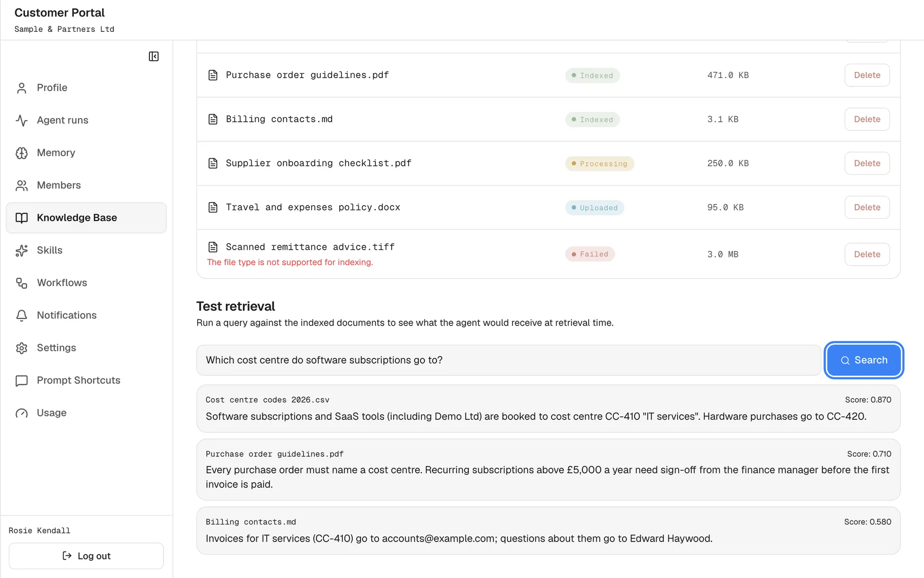Screen dimensions: 924x578
Task: Click the '3.0 MB' file size
Action: tap(723, 255)
